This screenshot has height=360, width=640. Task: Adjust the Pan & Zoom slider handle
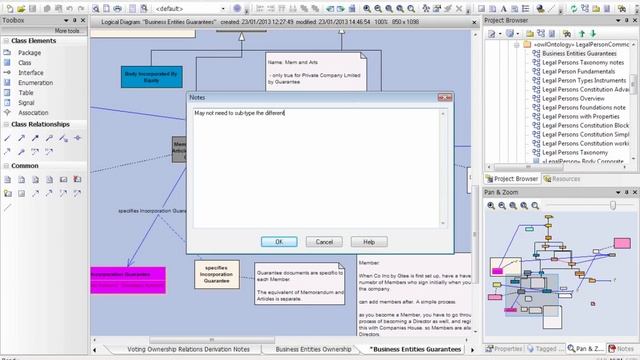(x=613, y=206)
